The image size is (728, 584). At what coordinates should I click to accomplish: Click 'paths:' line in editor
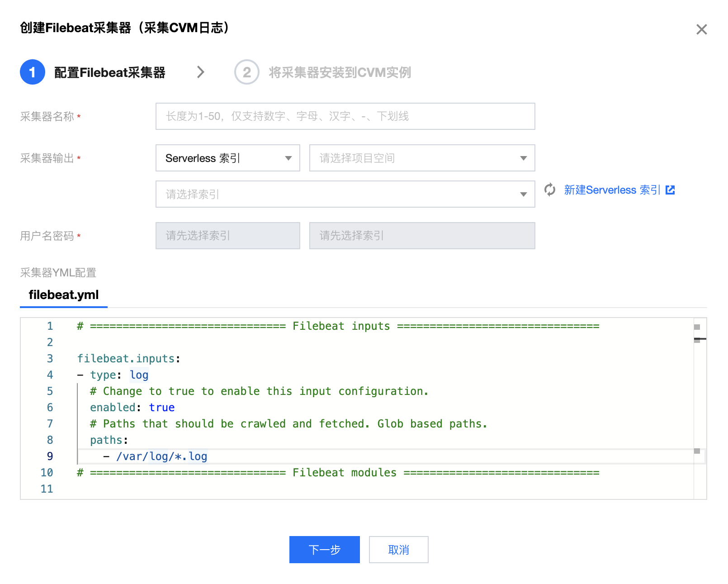coord(109,440)
